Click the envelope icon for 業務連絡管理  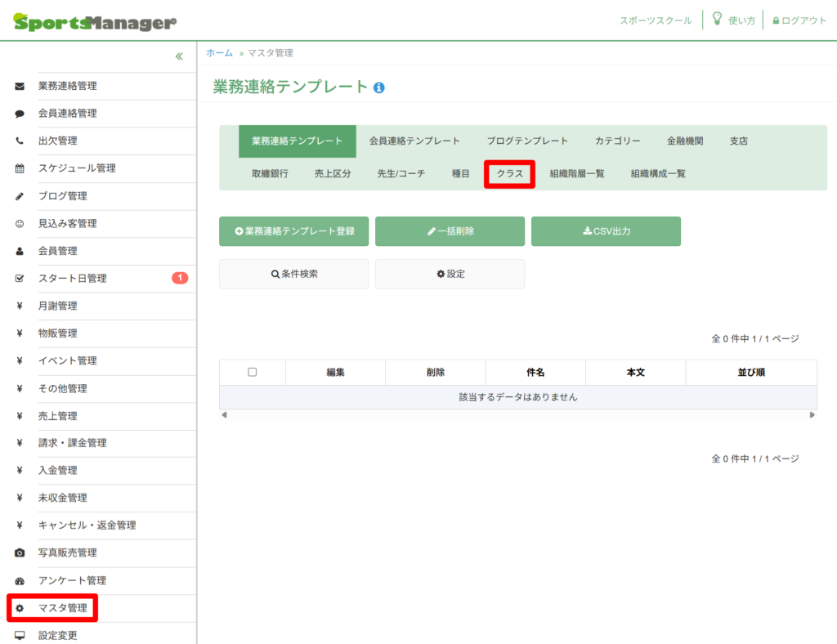tap(20, 86)
